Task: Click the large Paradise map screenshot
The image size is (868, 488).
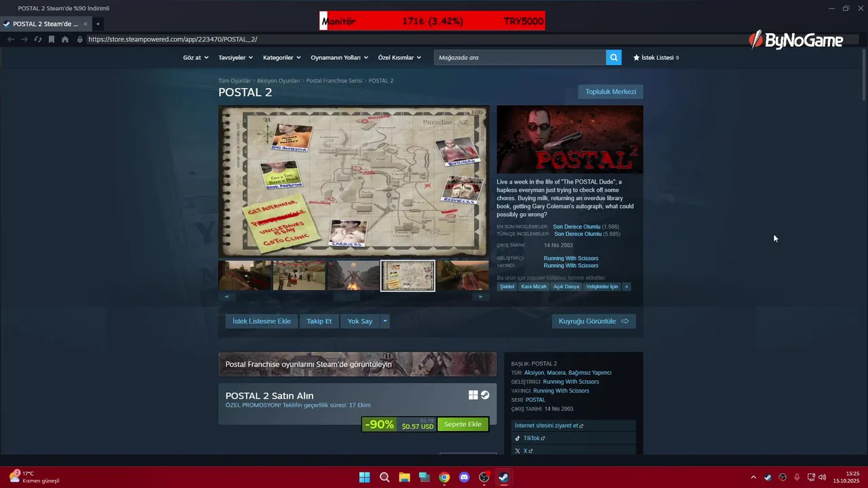Action: pos(353,181)
